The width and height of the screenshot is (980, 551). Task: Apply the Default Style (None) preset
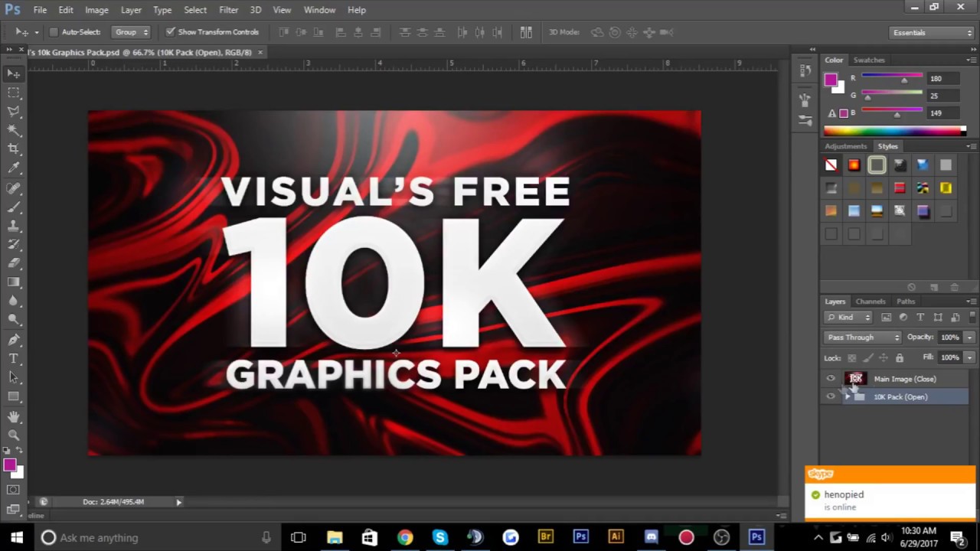tap(831, 165)
